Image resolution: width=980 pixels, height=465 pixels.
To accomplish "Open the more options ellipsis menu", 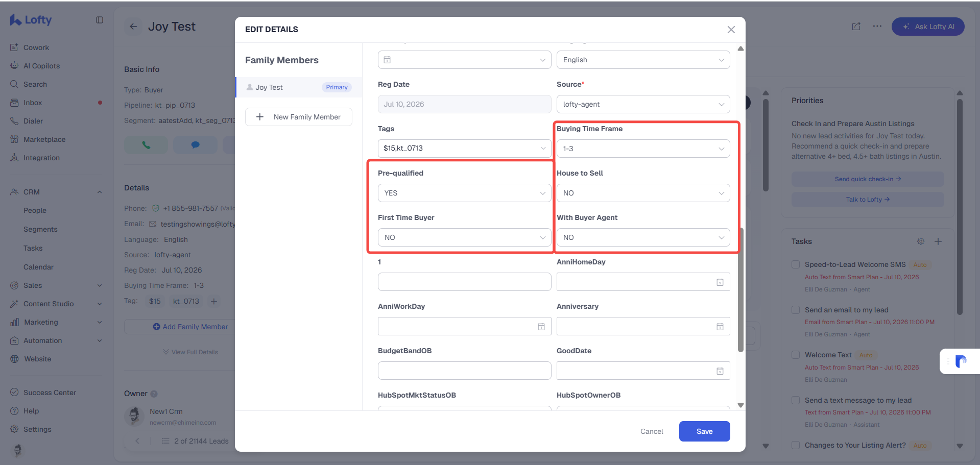I will [x=877, y=27].
